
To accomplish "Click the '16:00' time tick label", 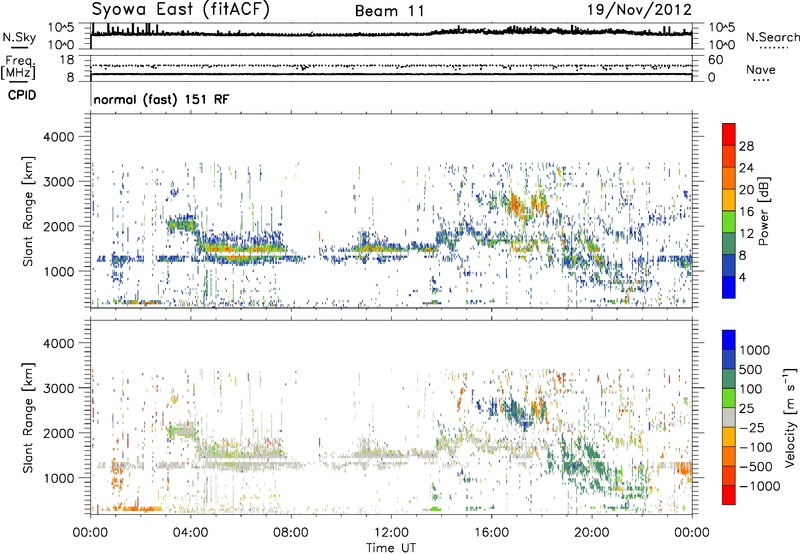I will 491,533.
